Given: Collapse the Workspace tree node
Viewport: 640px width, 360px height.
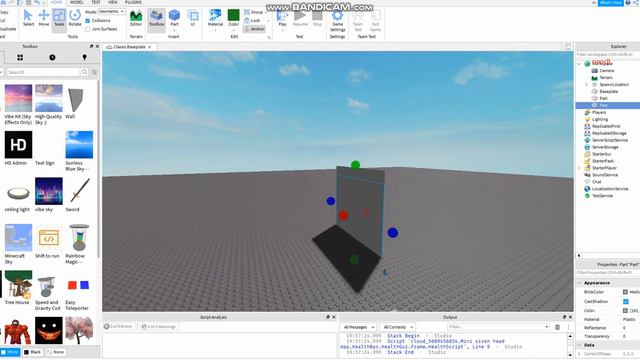Looking at the screenshot, I should click(x=579, y=64).
